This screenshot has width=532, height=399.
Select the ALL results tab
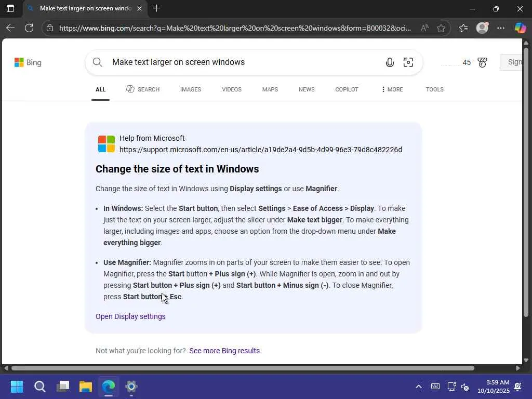point(100,89)
